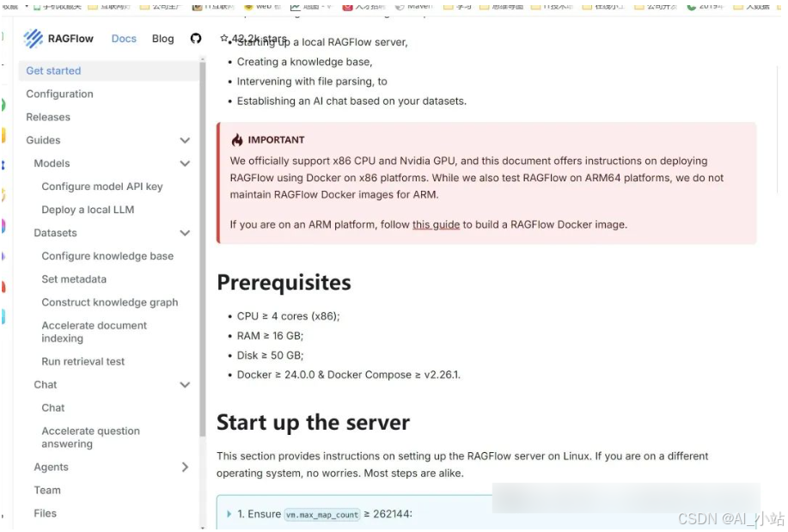Follow the 'this guide' ARM link
Viewport: 788px width, 532px height.
click(436, 225)
